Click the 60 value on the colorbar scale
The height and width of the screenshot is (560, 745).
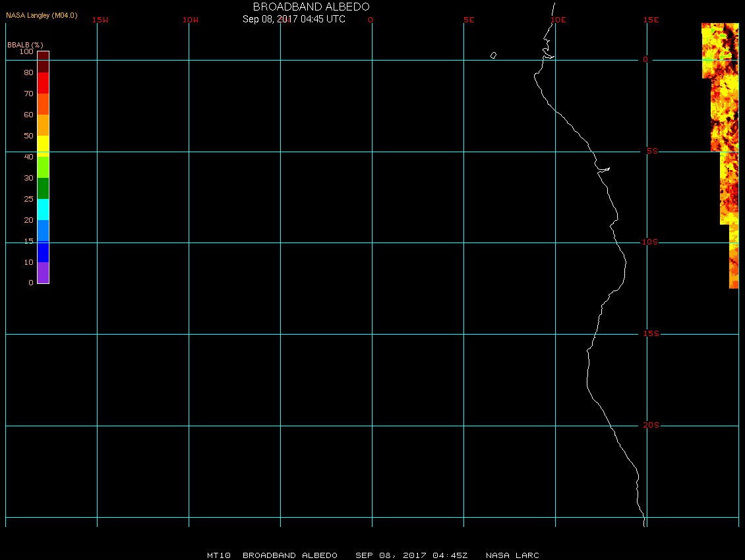(28, 115)
